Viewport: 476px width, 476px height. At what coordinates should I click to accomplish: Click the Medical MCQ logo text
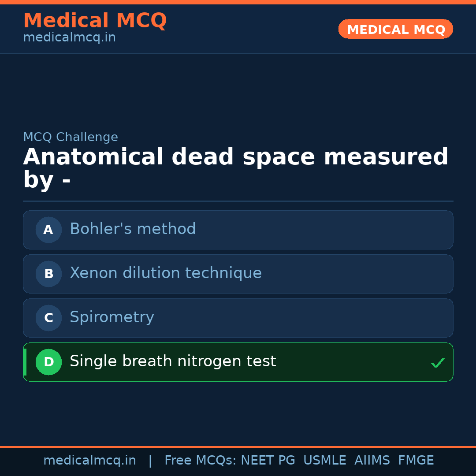95,20
